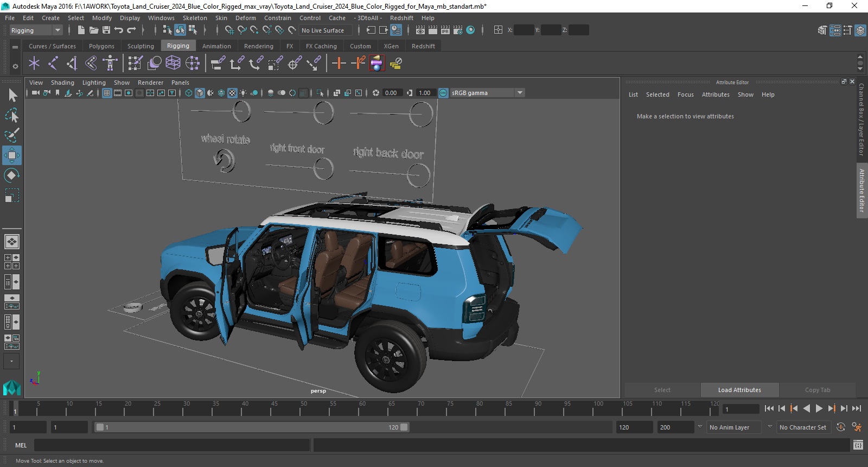Click the Redo arrow icon
Viewport: 868px width, 467px height.
[131, 30]
